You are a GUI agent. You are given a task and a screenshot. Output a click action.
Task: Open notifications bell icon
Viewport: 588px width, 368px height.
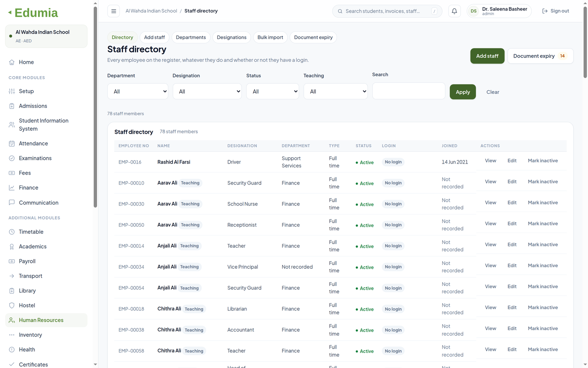click(454, 11)
